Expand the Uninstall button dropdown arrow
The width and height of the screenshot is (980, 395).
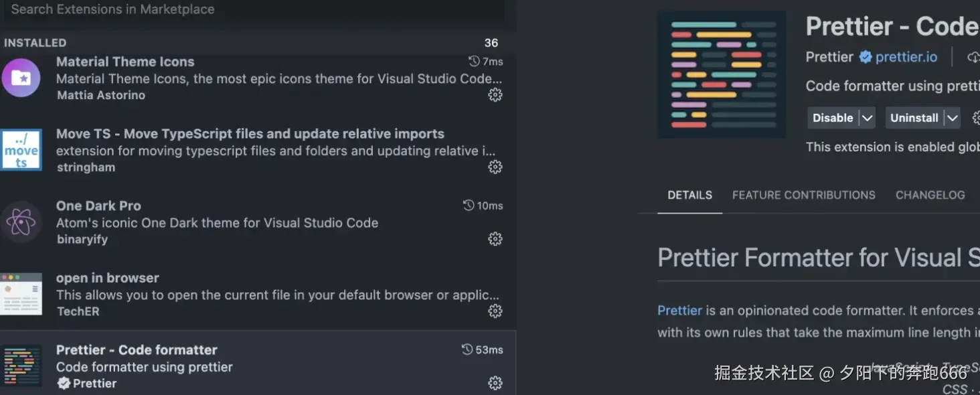pos(952,118)
